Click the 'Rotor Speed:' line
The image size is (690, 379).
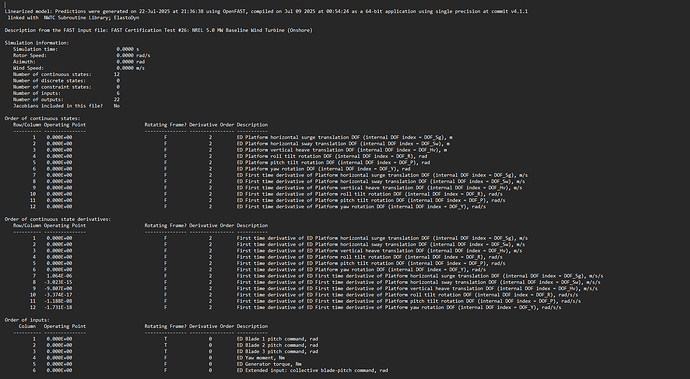(81, 55)
